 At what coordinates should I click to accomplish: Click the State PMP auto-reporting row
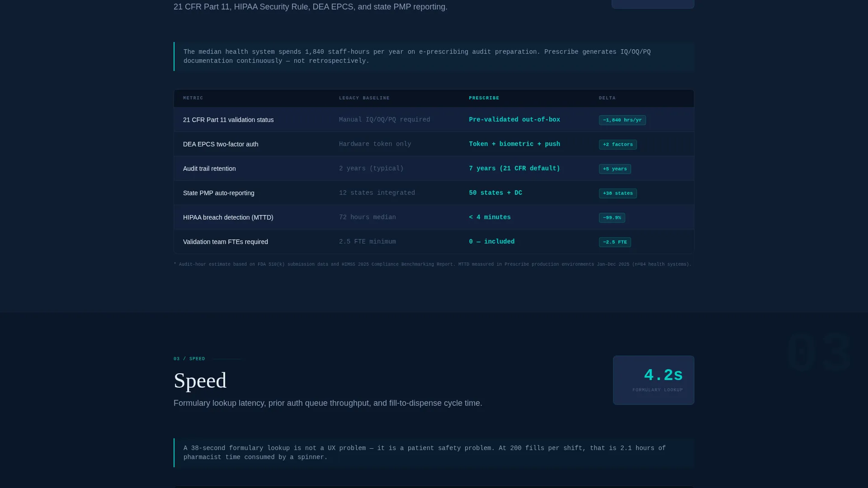point(434,193)
